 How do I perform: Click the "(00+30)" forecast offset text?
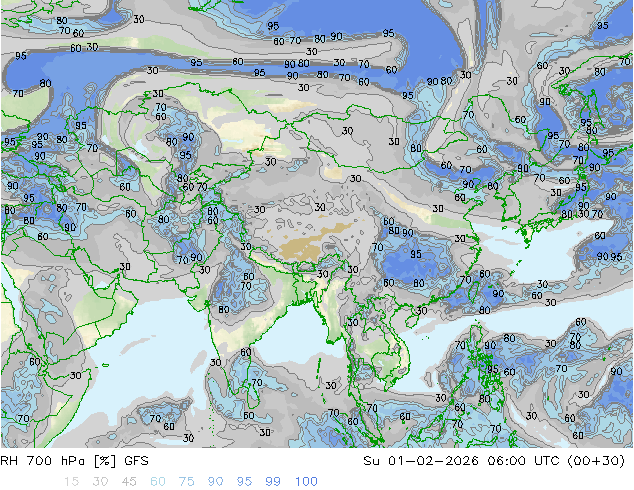click(x=596, y=461)
